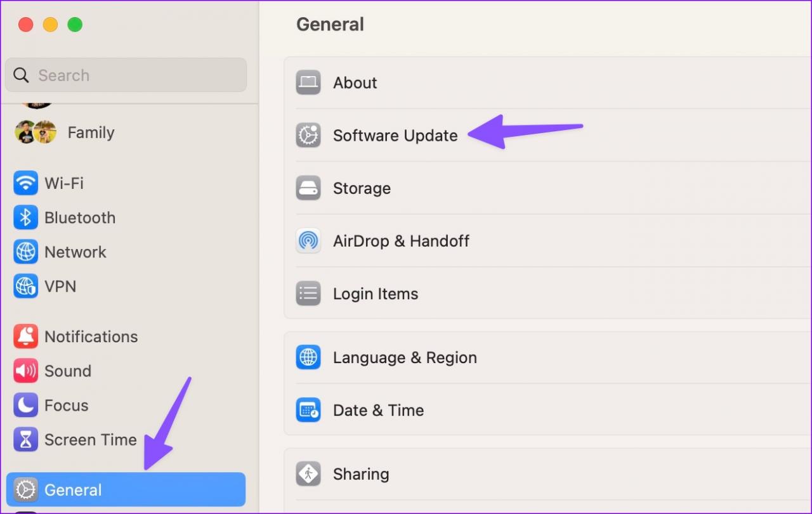The width and height of the screenshot is (812, 514).
Task: Open Network settings globe icon
Action: click(x=25, y=252)
